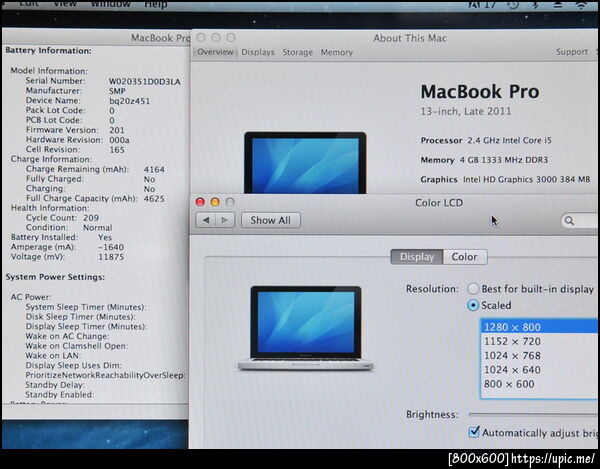Click Charge Remaining value 4164
Image resolution: width=600 pixels, height=469 pixels.
click(154, 169)
